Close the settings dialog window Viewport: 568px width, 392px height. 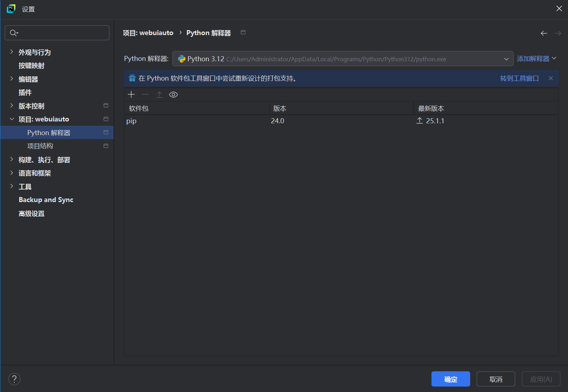point(559,9)
